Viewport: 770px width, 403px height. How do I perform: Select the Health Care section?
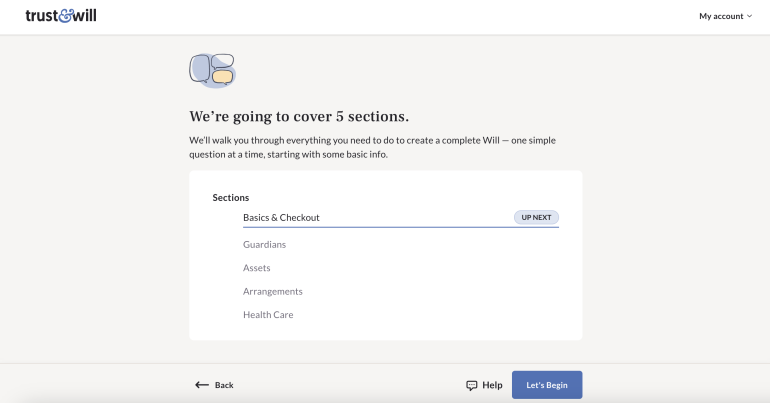(268, 315)
